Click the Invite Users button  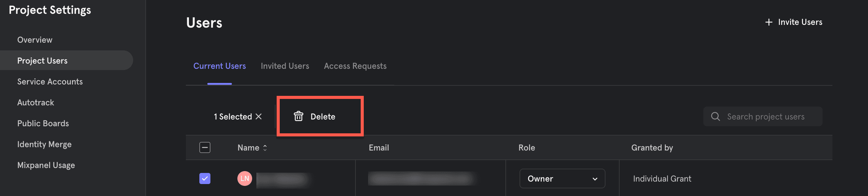tap(793, 22)
